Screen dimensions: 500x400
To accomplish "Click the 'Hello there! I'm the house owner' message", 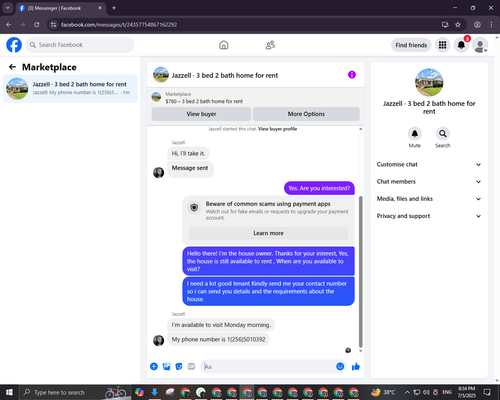I will tap(268, 261).
